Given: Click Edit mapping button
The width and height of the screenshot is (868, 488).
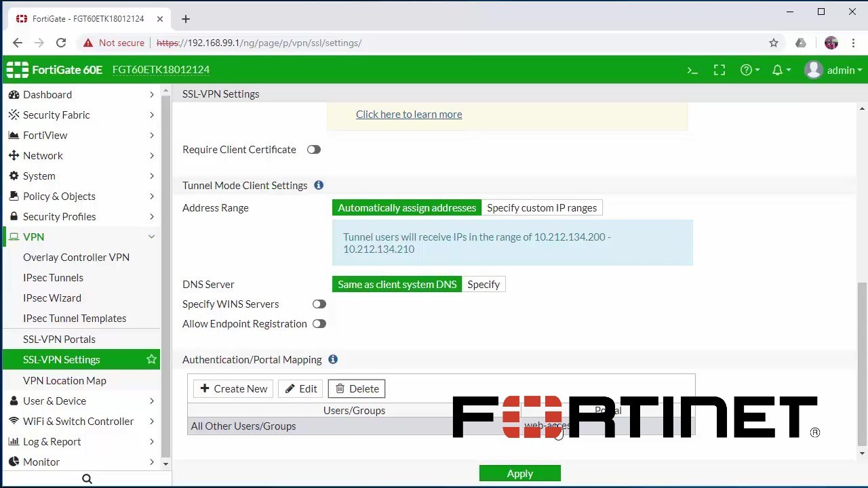Looking at the screenshot, I should coord(301,389).
